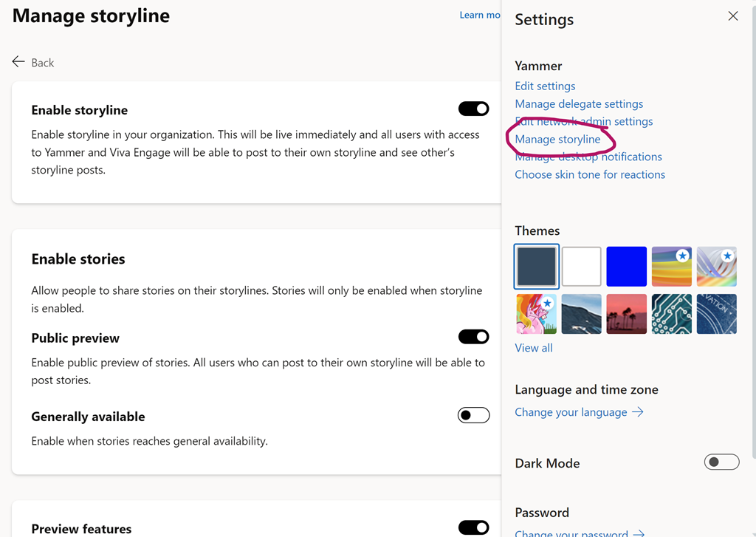Expand themes with View all
The image size is (756, 537).
coord(533,348)
